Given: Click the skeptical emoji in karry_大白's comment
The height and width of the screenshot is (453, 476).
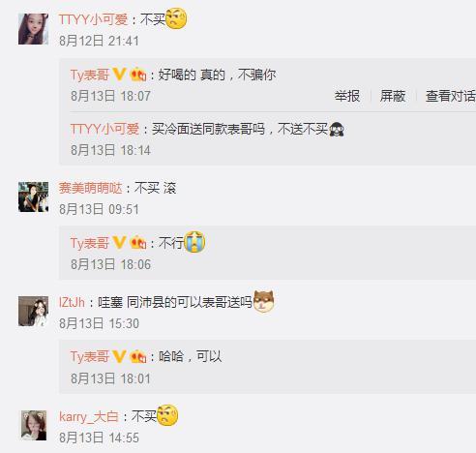Looking at the screenshot, I should click(167, 415).
